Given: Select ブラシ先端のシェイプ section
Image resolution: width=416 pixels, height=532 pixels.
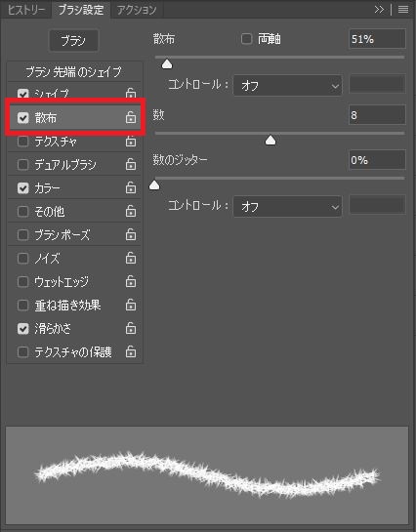Looking at the screenshot, I should click(x=73, y=71).
